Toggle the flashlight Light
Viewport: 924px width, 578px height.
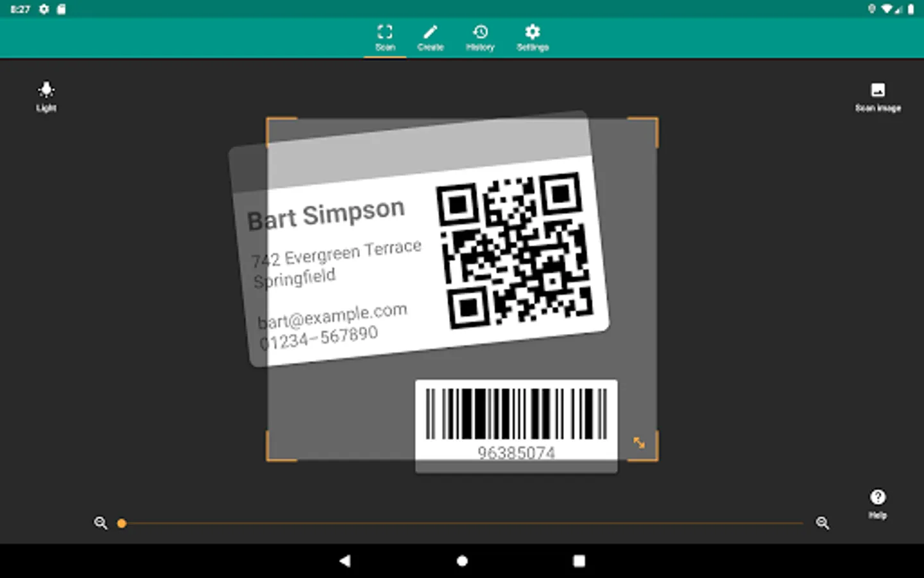pos(46,96)
